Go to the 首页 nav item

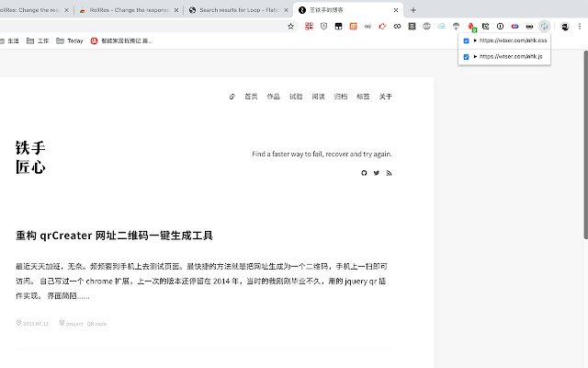[x=251, y=97]
